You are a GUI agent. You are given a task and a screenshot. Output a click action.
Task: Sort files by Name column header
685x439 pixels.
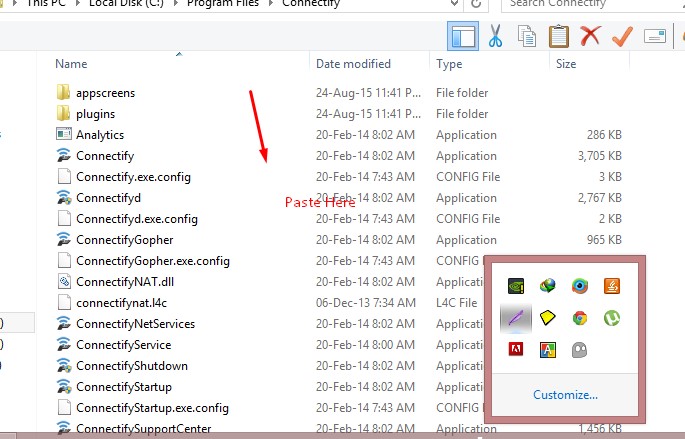(71, 64)
